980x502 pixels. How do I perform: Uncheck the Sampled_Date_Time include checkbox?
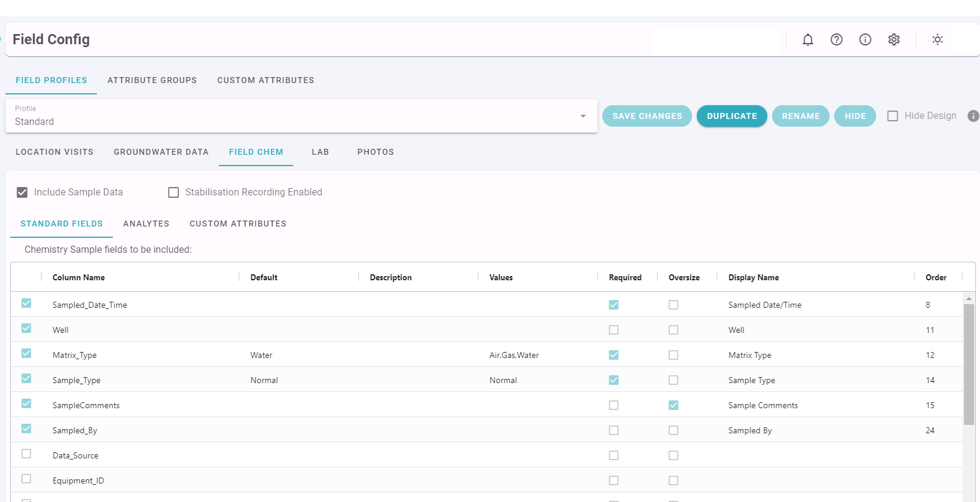point(26,303)
